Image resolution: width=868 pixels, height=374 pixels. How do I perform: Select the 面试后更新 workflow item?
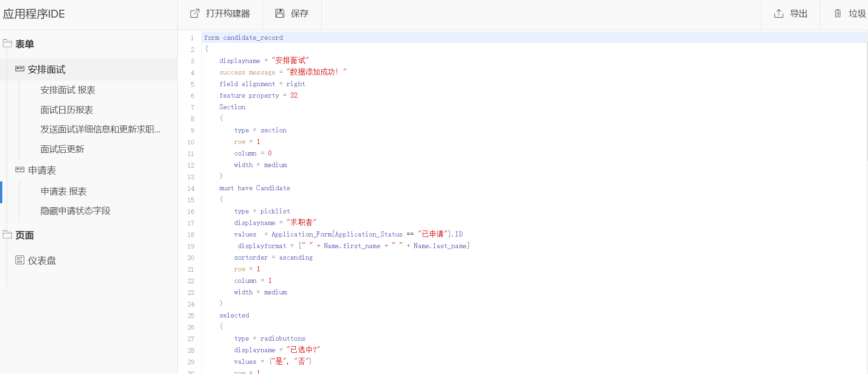62,149
